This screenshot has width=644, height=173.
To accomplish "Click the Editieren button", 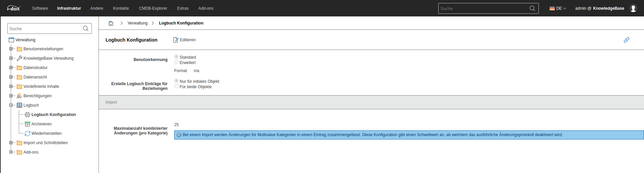I will pyautogui.click(x=185, y=40).
